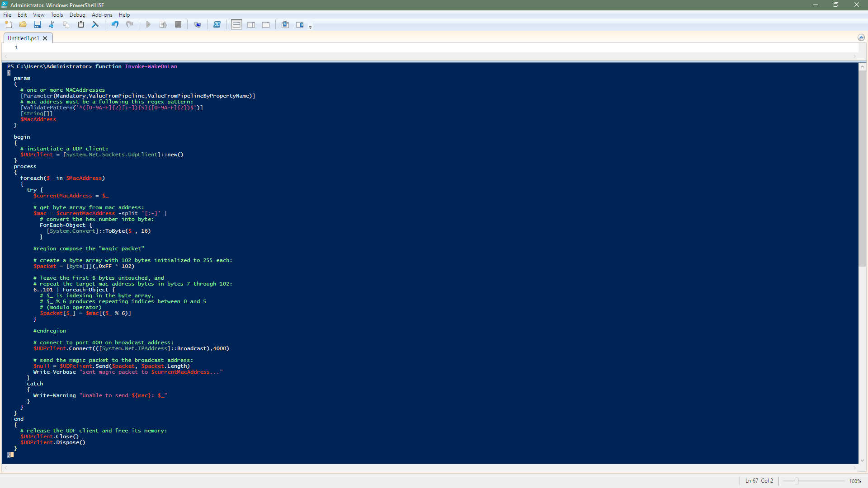
Task: Open the Debug menu
Action: tap(77, 15)
